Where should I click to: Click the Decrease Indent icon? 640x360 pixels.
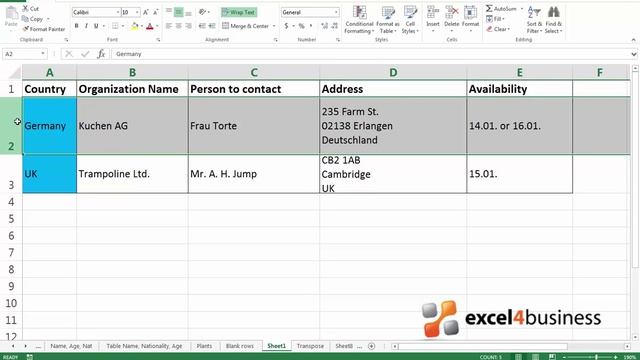[202, 26]
